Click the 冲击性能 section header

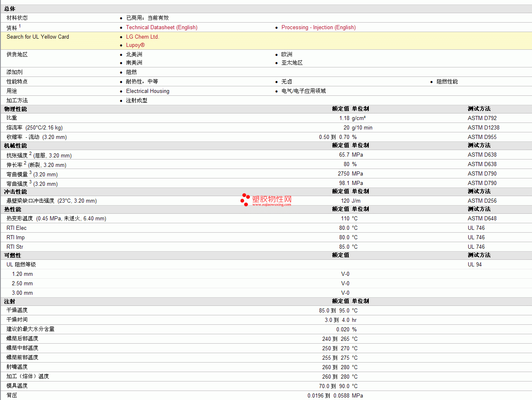click(x=16, y=192)
